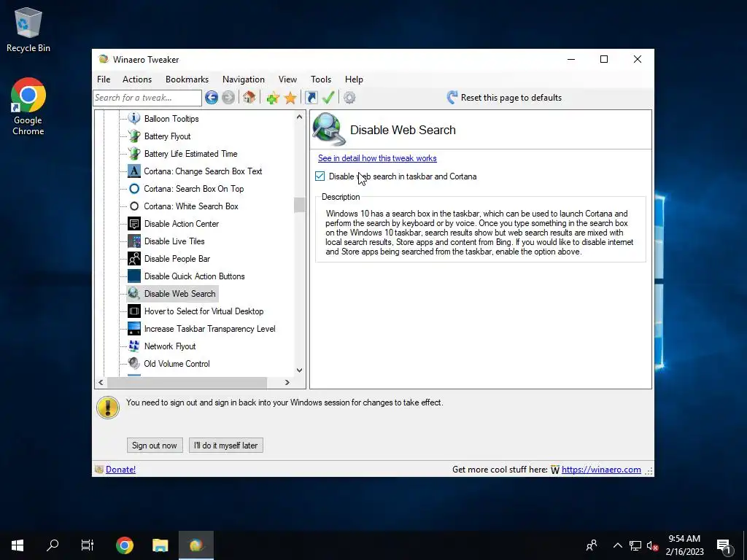The height and width of the screenshot is (560, 747).
Task: Show hidden tray icons chevron
Action: (x=617, y=545)
